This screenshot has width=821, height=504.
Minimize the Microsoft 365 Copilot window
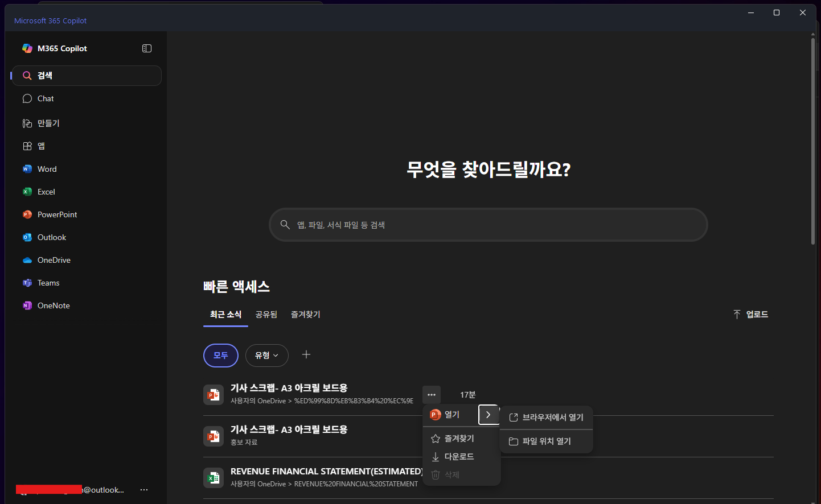click(x=751, y=13)
